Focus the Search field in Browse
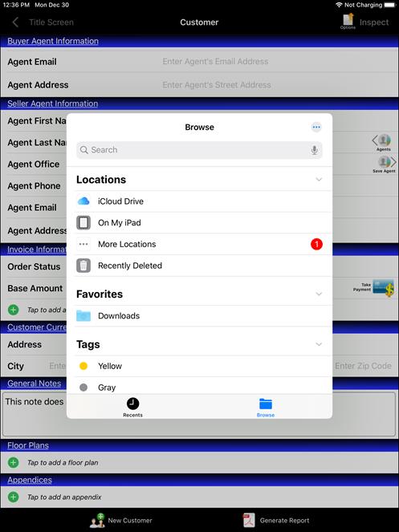The height and width of the screenshot is (532, 399). (199, 150)
